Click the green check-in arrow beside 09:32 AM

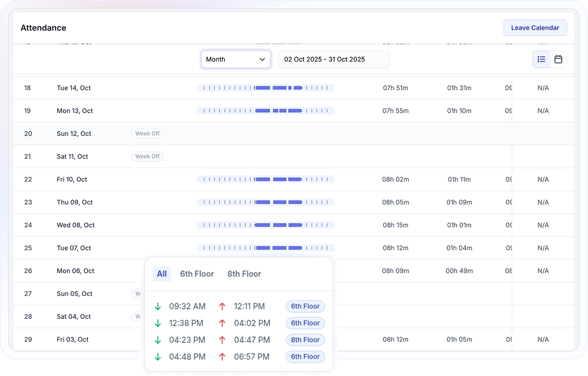[158, 306]
